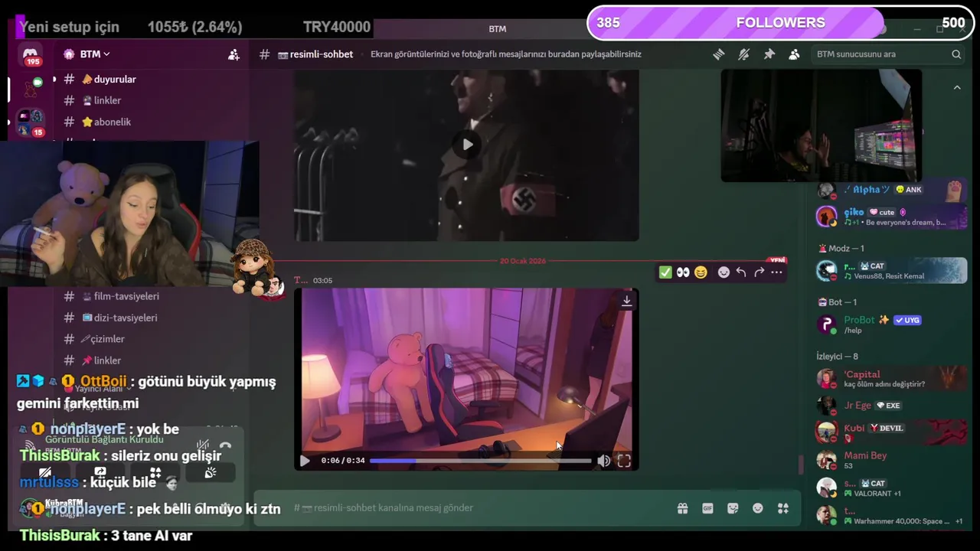Click invite people icon next to BTM

point(234,54)
